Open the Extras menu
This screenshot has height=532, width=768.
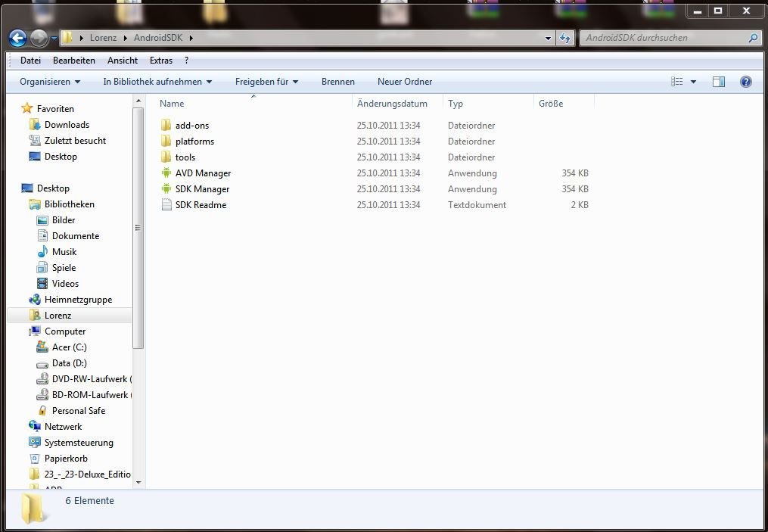161,61
